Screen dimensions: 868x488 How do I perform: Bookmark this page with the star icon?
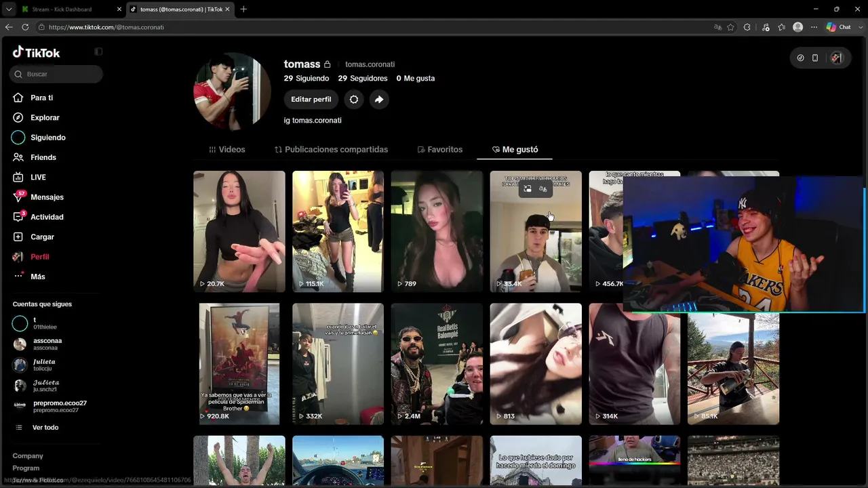pos(730,27)
